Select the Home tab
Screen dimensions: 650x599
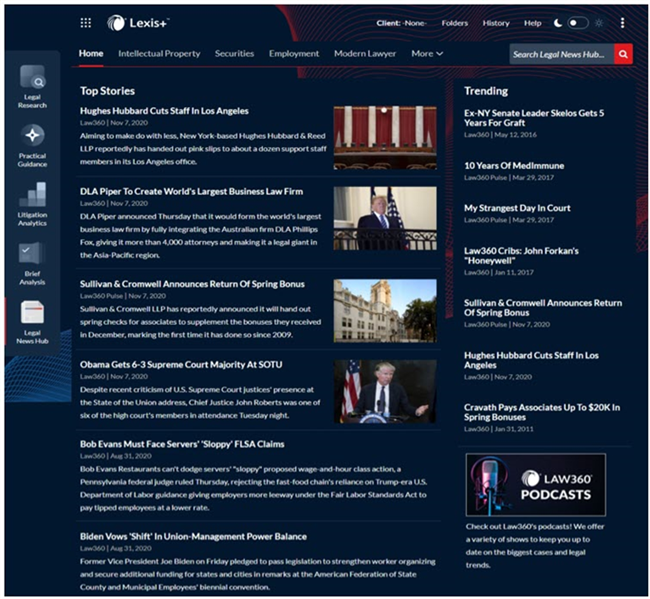point(91,53)
